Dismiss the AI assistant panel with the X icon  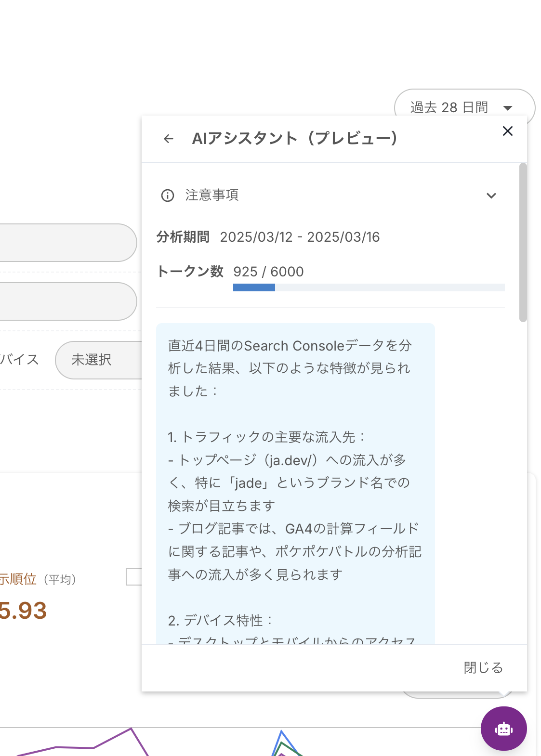coord(508,131)
